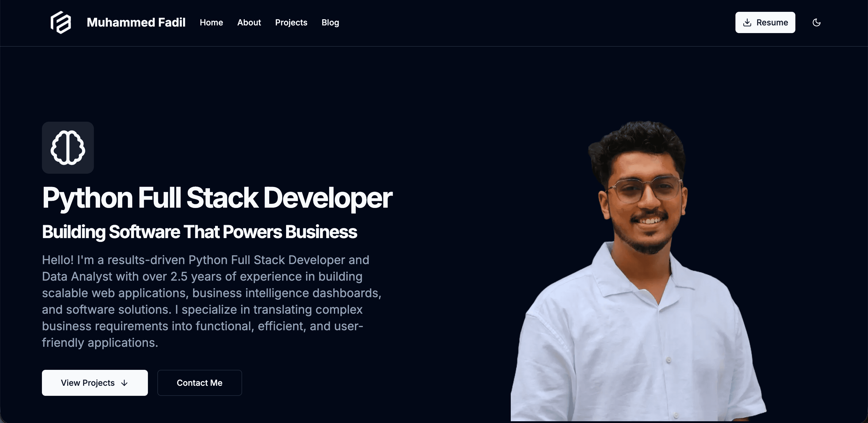The image size is (868, 423).
Task: Download the resume
Action: point(765,22)
